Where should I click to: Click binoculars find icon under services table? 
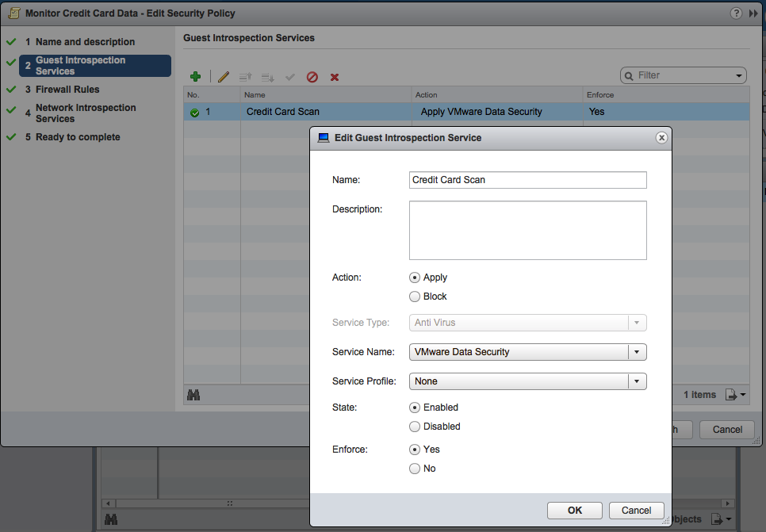coord(193,395)
